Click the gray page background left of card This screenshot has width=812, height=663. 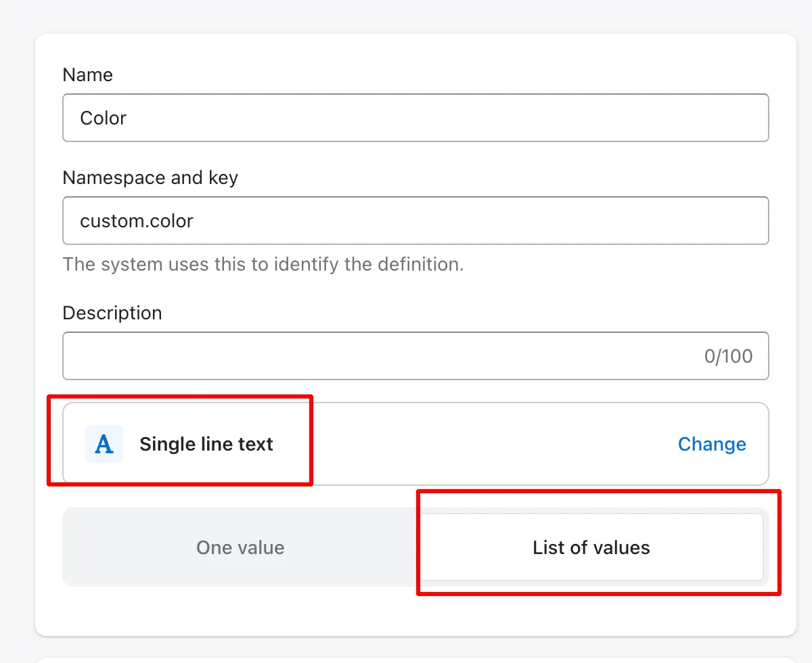click(17, 338)
